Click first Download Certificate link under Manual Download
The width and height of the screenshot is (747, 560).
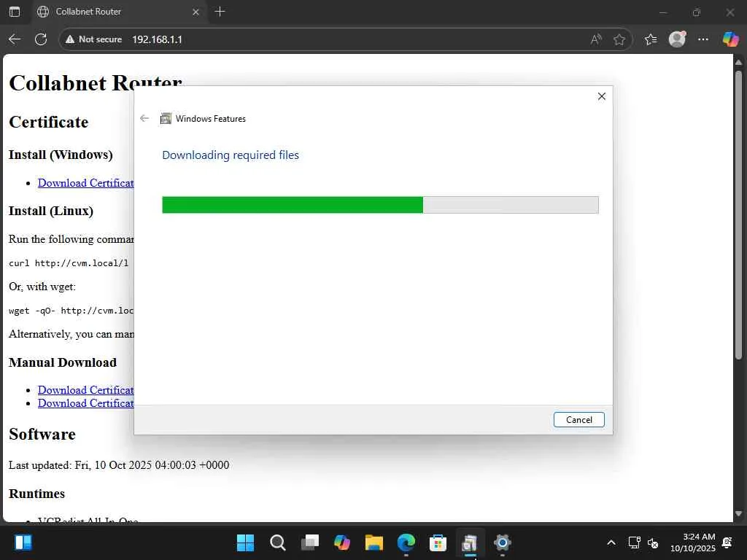(86, 390)
